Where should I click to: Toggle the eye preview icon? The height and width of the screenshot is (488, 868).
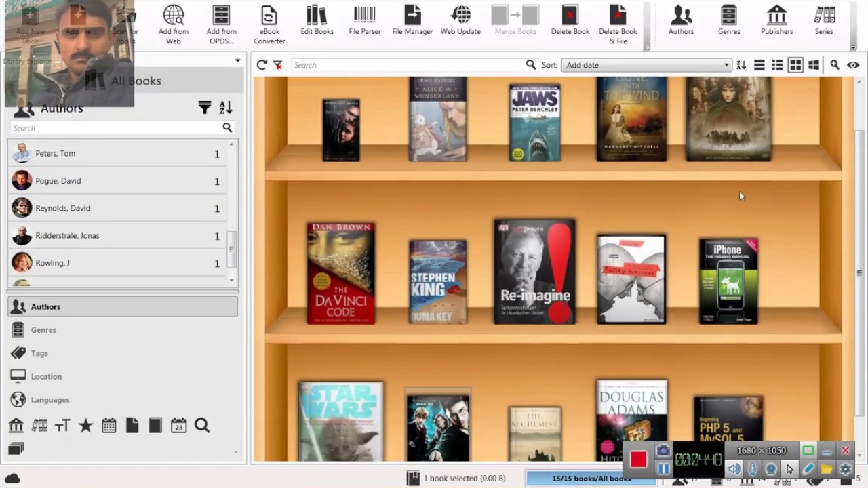click(x=853, y=65)
